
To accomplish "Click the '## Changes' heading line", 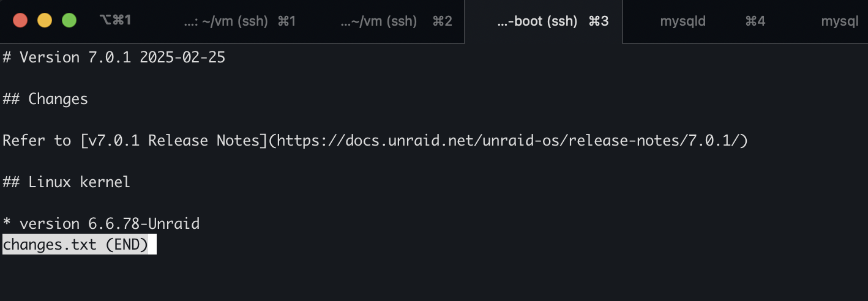I will point(45,99).
